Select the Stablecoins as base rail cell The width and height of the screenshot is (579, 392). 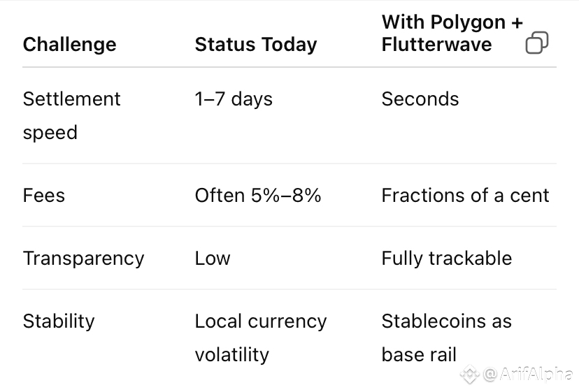[x=447, y=337]
